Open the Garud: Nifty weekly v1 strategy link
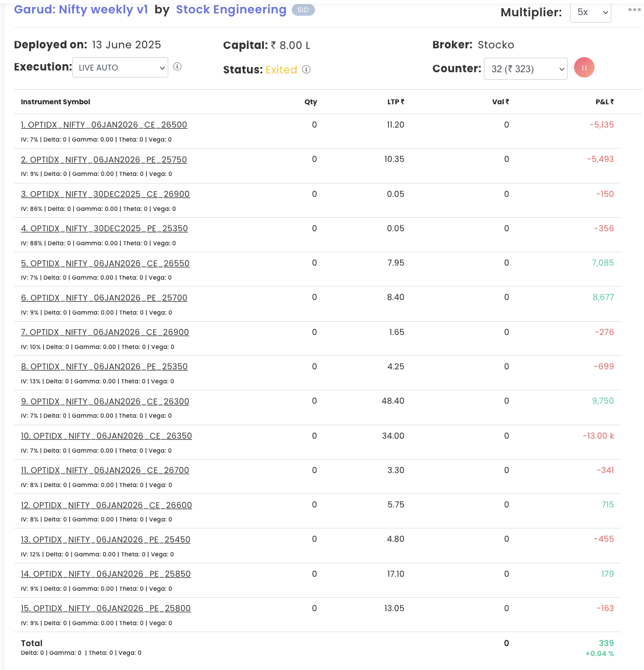The height and width of the screenshot is (670, 644). [x=81, y=9]
